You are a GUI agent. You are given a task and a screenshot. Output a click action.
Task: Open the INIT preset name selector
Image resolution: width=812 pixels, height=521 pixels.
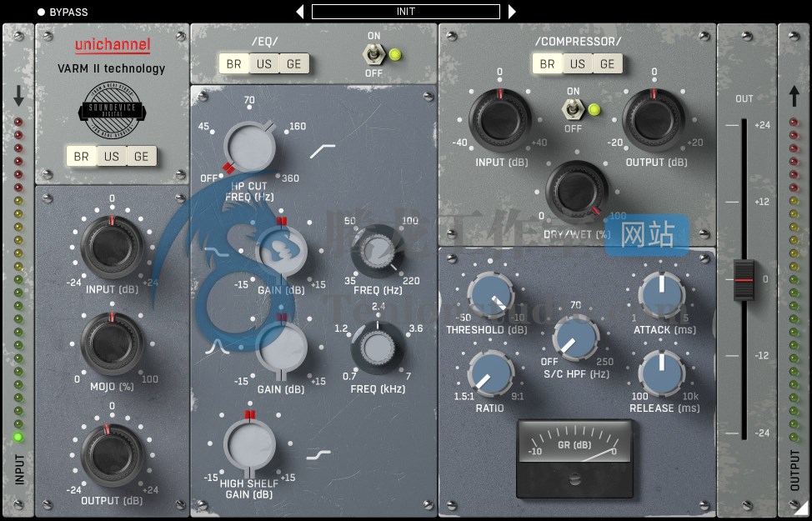tap(406, 12)
